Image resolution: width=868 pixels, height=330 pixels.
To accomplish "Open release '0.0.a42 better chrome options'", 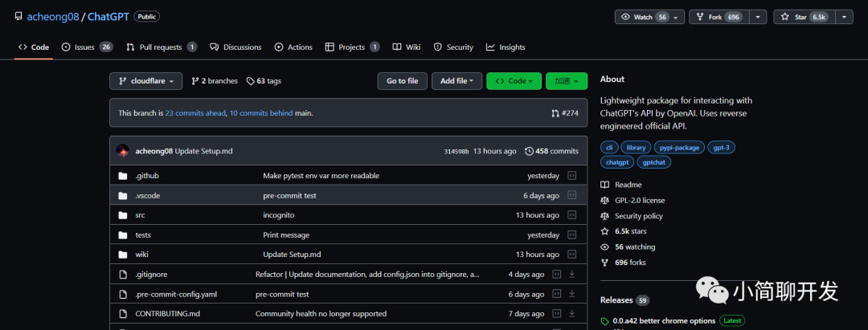I will (664, 320).
